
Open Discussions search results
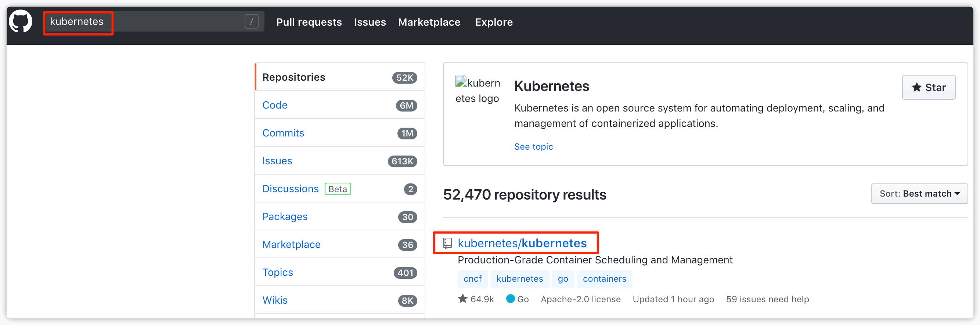[340, 189]
